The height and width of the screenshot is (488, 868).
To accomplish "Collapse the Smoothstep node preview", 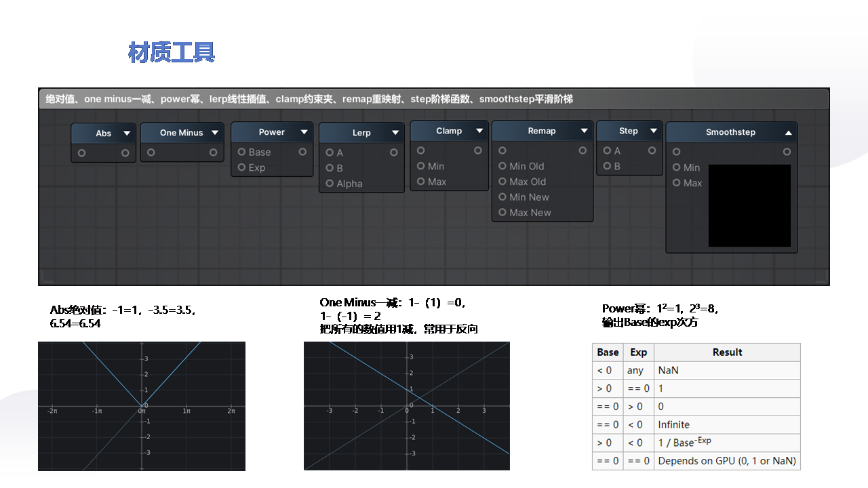I will click(x=788, y=133).
